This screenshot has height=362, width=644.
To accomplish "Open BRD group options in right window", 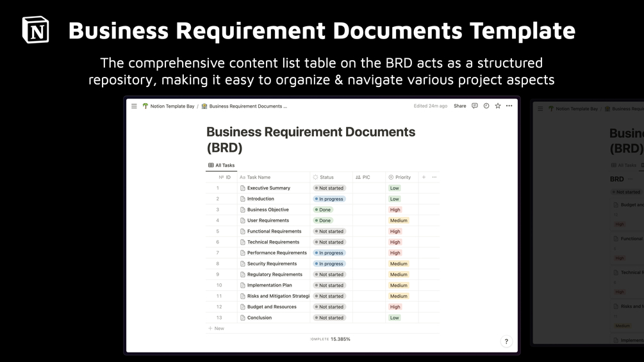I will 630,179.
